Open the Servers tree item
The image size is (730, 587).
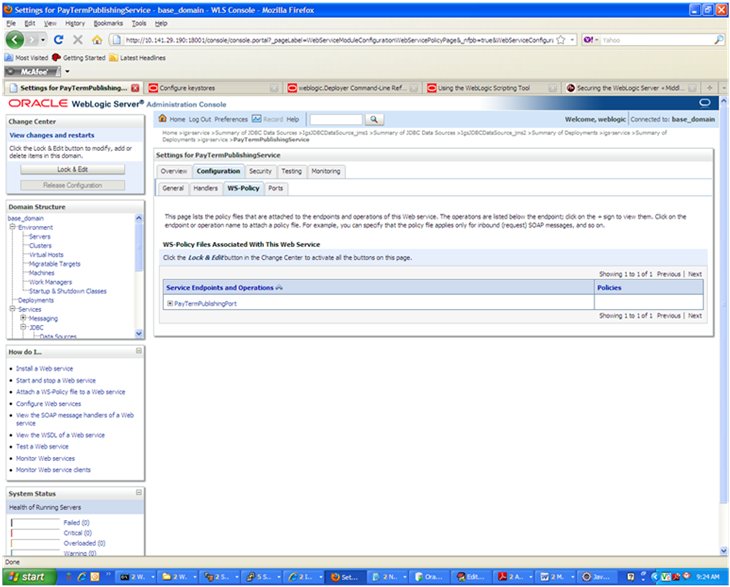click(40, 236)
